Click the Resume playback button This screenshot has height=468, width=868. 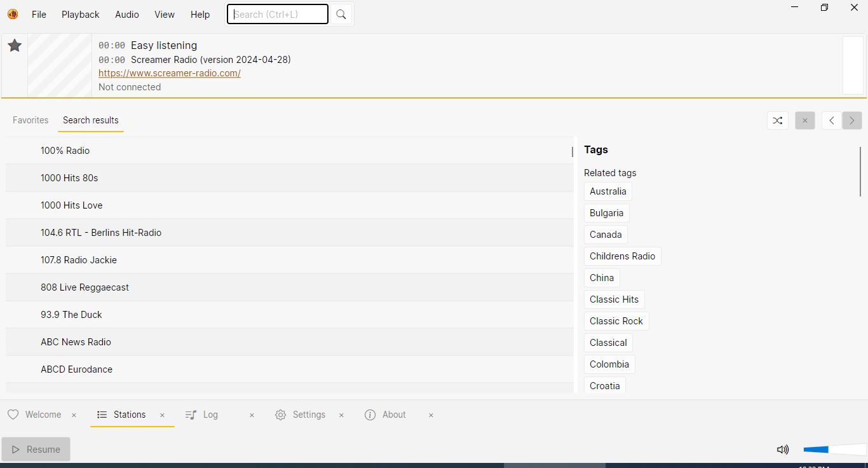tap(36, 449)
